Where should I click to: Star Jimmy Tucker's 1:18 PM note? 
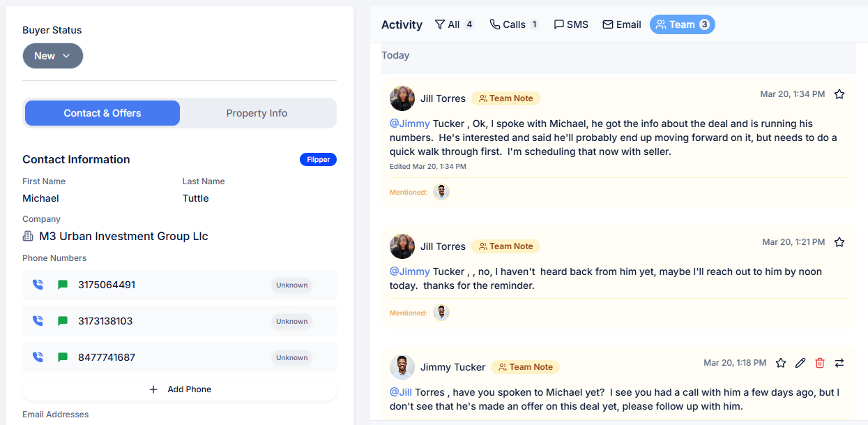click(x=781, y=363)
